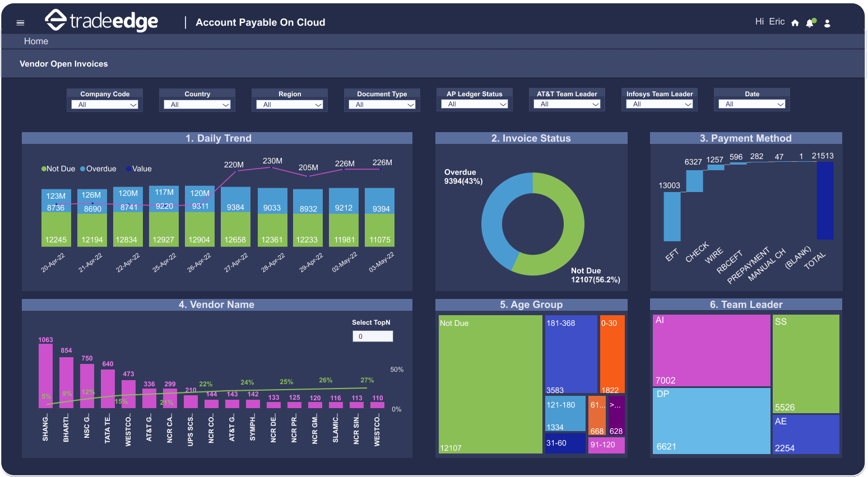Viewport: 868px width, 477px height.
Task: Click the TradeEdge logo
Action: coord(101,21)
